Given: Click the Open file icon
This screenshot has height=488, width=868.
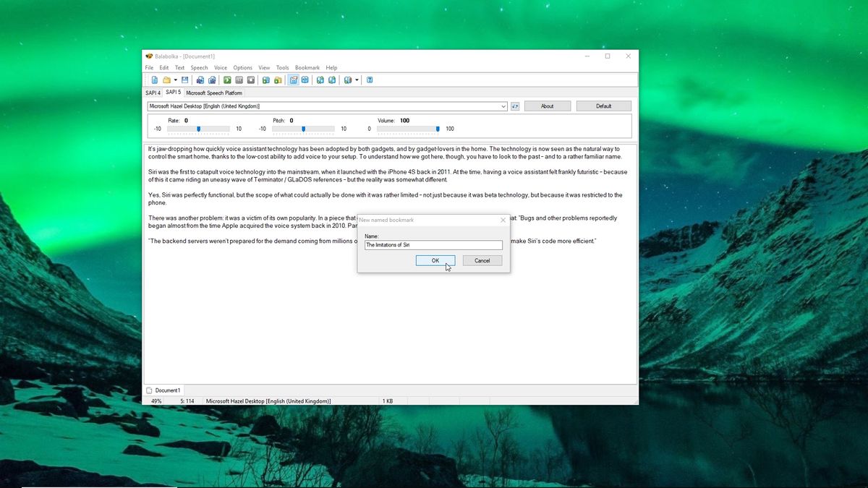Looking at the screenshot, I should coord(168,80).
